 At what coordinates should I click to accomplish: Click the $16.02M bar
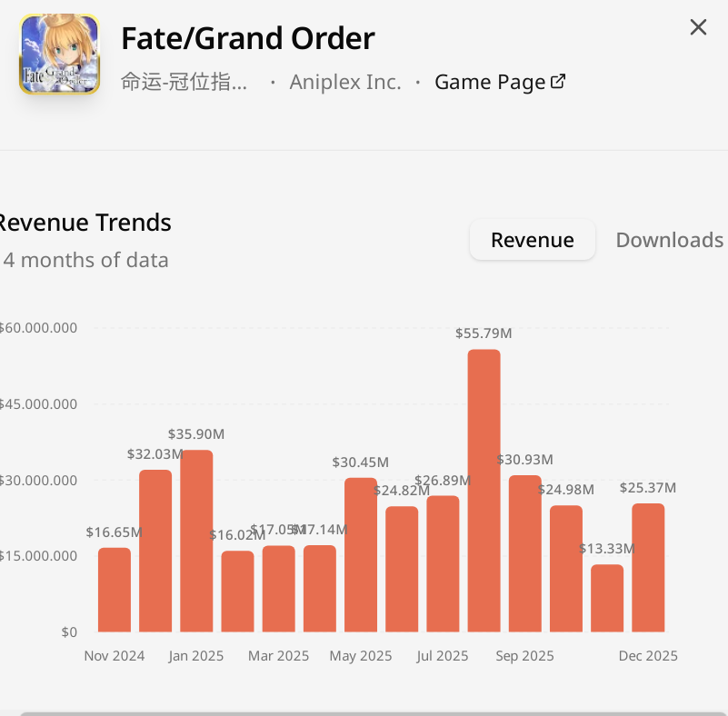[x=237, y=592]
